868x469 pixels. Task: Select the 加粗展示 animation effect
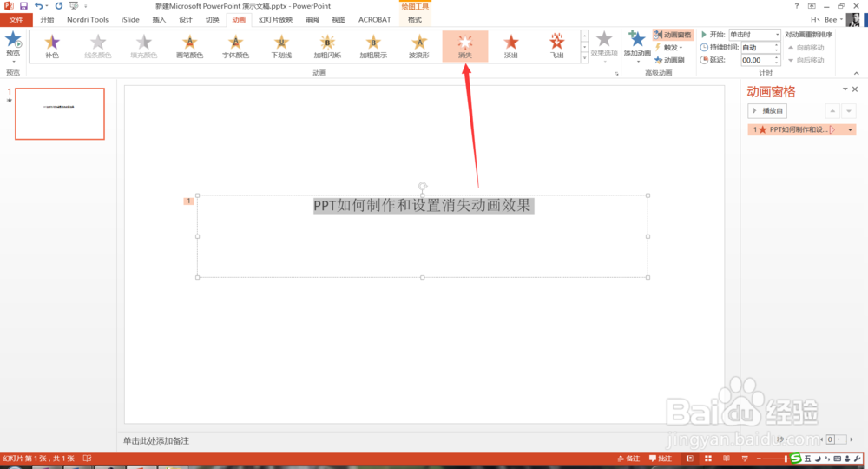pyautogui.click(x=373, y=46)
